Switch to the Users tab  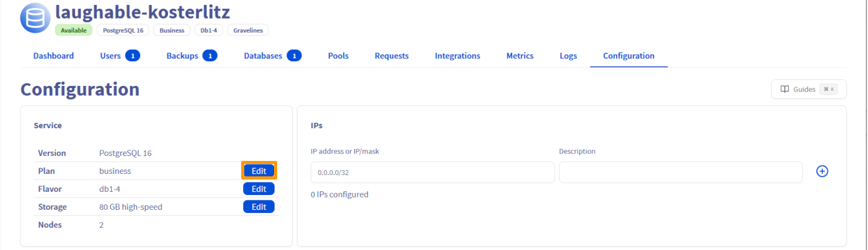[110, 56]
